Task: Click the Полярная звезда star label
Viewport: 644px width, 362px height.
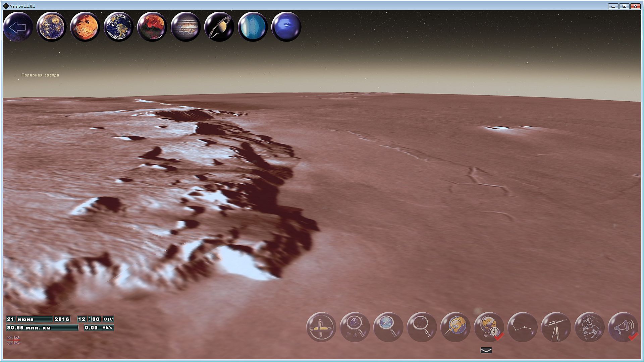Action: [40, 75]
